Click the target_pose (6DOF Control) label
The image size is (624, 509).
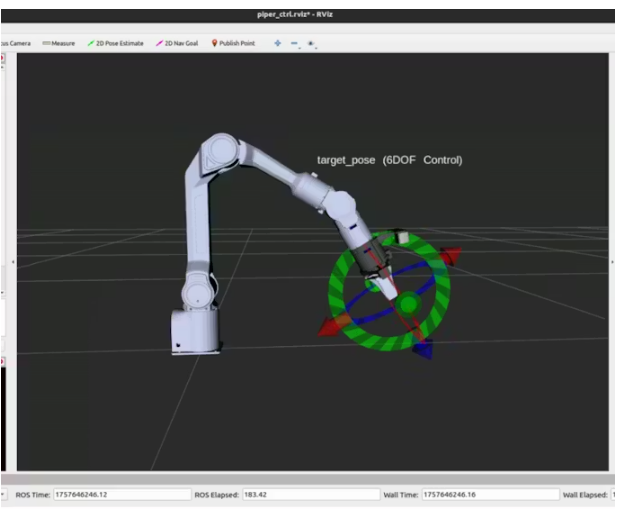[389, 160]
